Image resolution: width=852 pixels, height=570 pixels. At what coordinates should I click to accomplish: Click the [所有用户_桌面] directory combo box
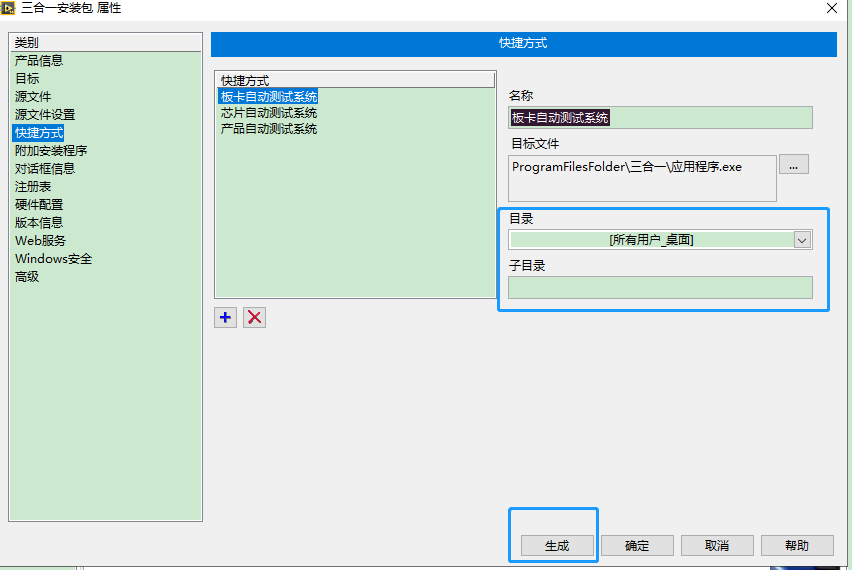click(660, 240)
